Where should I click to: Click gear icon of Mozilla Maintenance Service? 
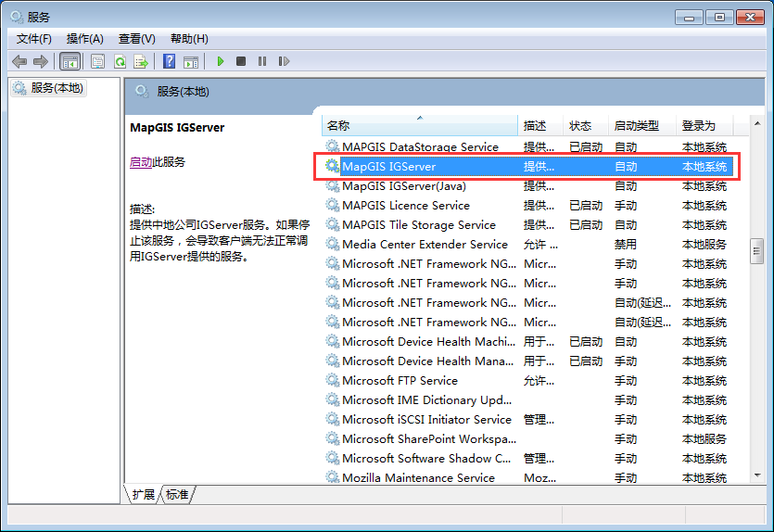tap(332, 476)
